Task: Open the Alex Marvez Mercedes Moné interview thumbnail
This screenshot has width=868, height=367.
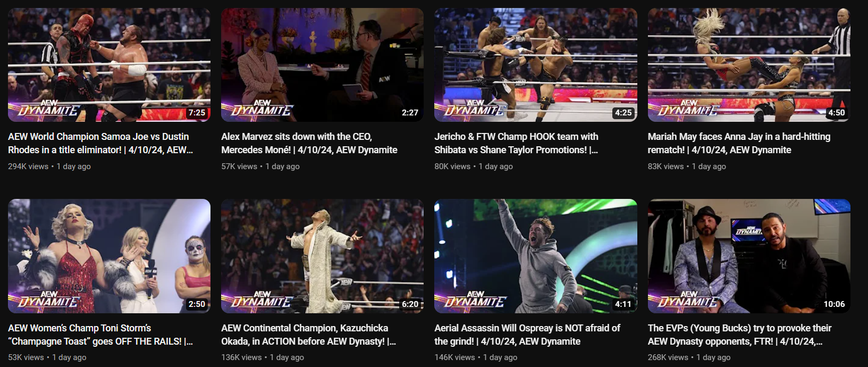Action: pos(322,65)
